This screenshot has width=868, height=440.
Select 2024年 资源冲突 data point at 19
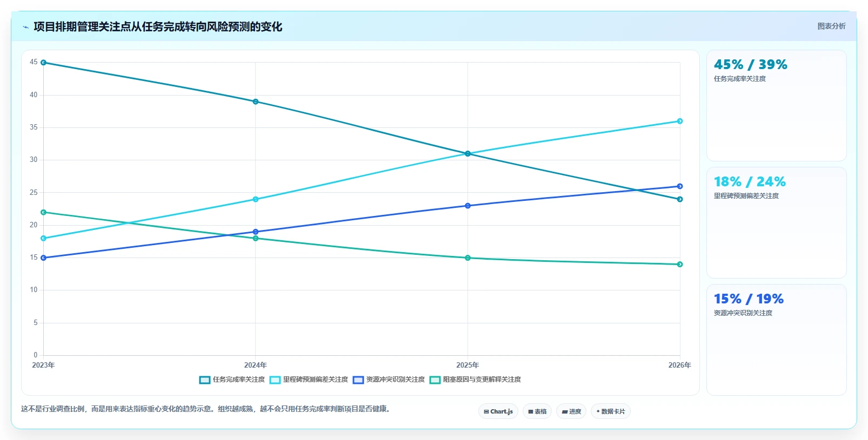(256, 232)
